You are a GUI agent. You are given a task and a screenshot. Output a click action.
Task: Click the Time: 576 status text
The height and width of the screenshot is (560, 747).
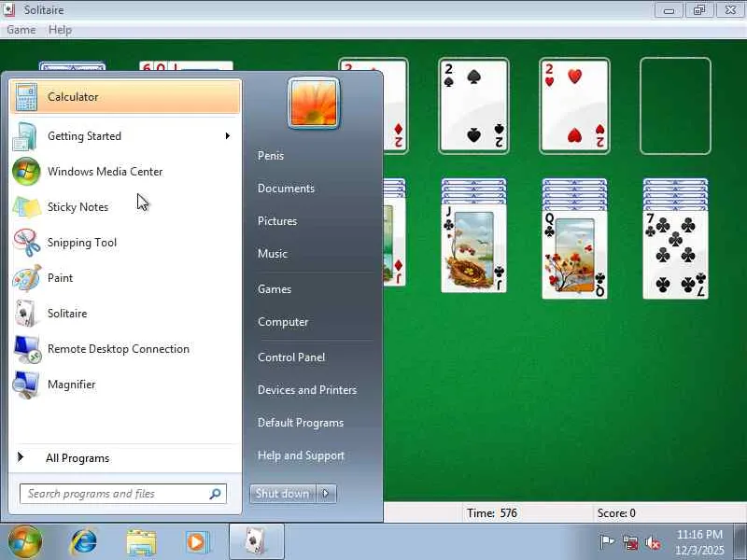(492, 513)
